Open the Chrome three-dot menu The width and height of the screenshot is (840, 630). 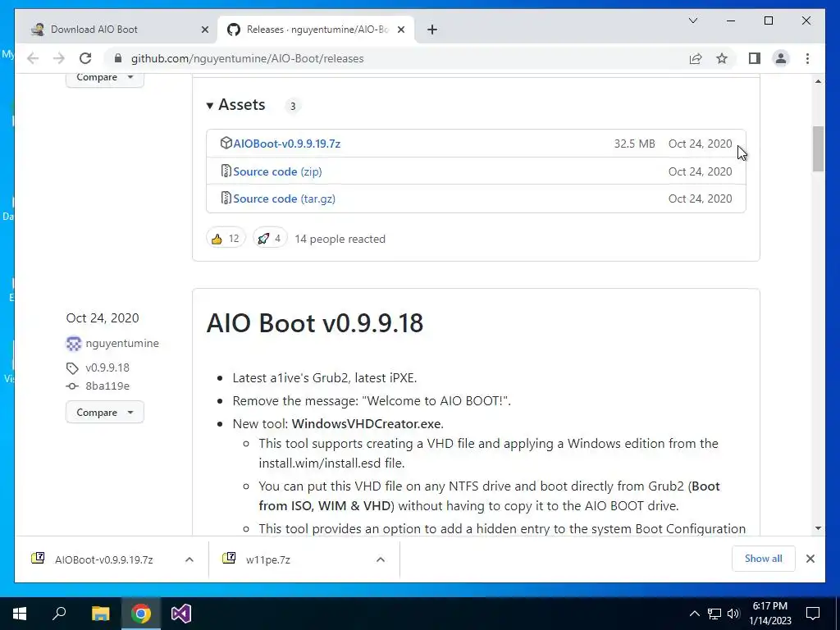tap(807, 58)
